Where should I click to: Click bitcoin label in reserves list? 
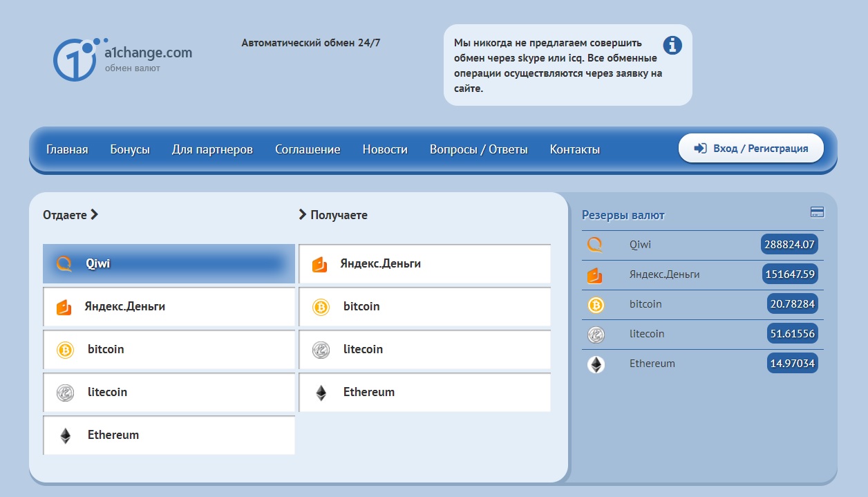tap(645, 303)
